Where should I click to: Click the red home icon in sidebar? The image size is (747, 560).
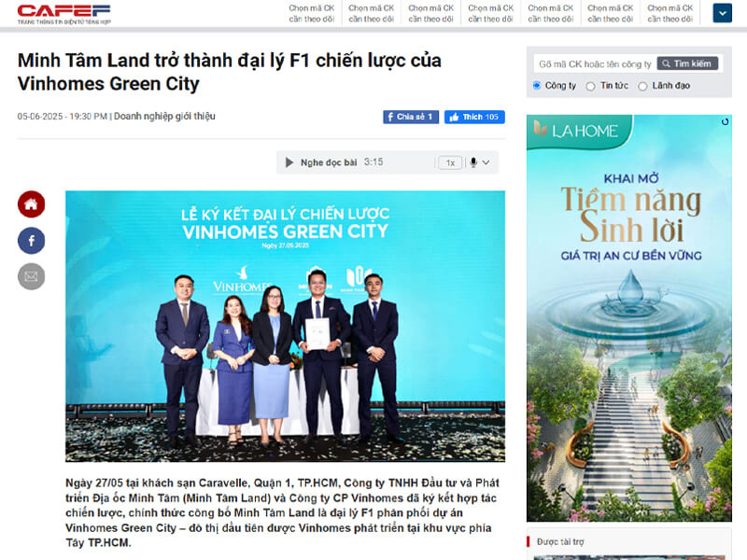tap(32, 204)
